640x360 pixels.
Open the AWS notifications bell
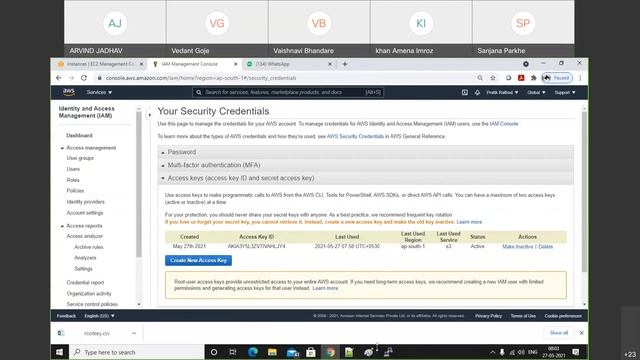pyautogui.click(x=477, y=93)
